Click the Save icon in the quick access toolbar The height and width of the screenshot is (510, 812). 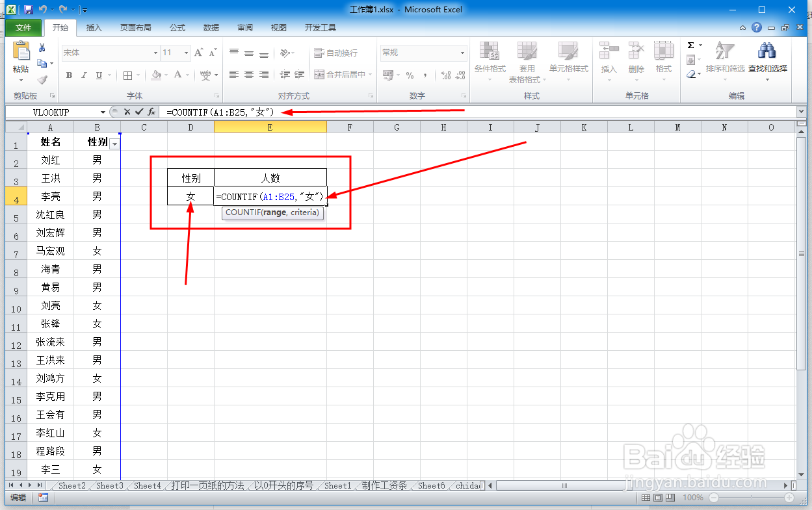click(x=29, y=10)
